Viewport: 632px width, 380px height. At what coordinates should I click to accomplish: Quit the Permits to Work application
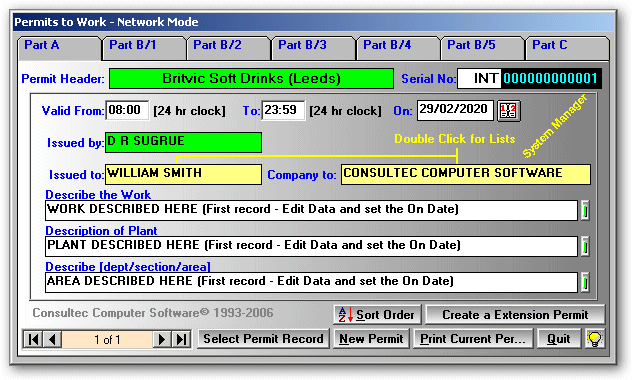559,339
